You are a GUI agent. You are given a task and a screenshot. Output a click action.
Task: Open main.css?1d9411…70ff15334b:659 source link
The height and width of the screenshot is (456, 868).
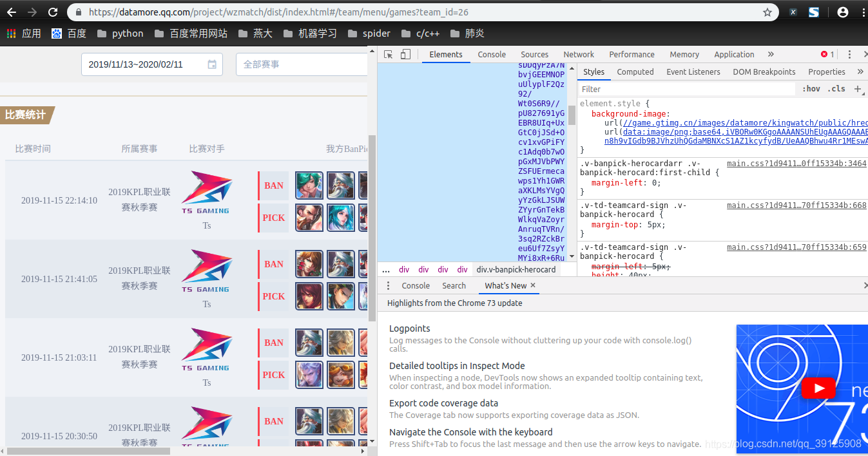[796, 247]
